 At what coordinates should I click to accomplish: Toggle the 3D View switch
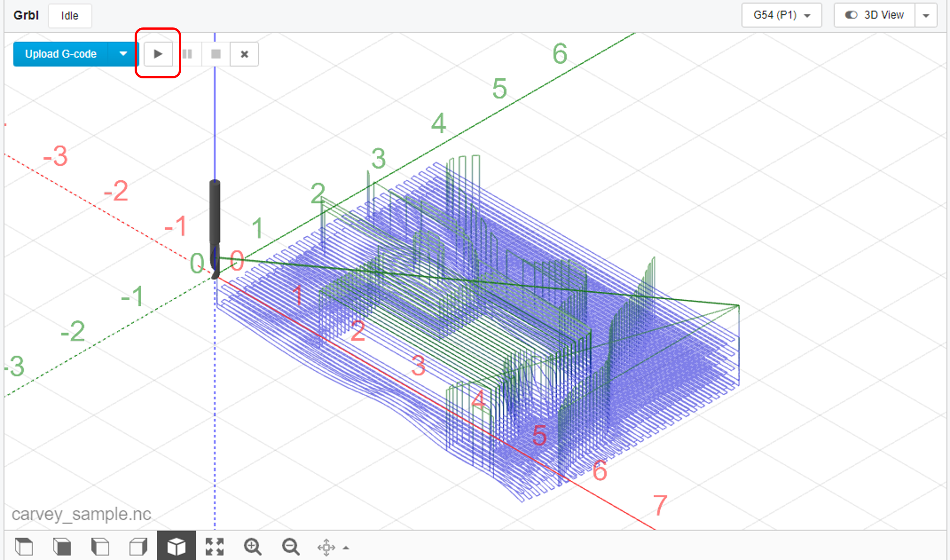pyautogui.click(x=875, y=15)
